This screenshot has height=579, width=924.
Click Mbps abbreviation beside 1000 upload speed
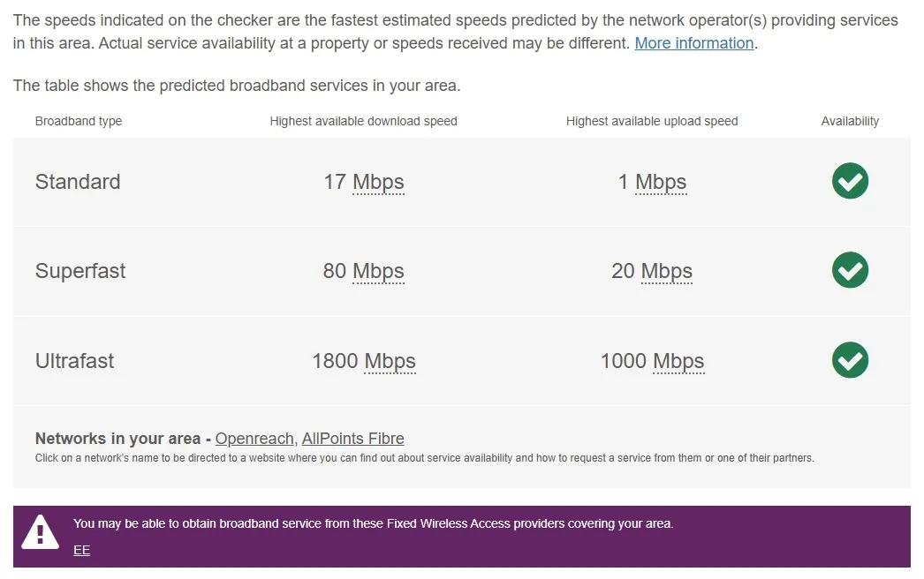tap(678, 361)
